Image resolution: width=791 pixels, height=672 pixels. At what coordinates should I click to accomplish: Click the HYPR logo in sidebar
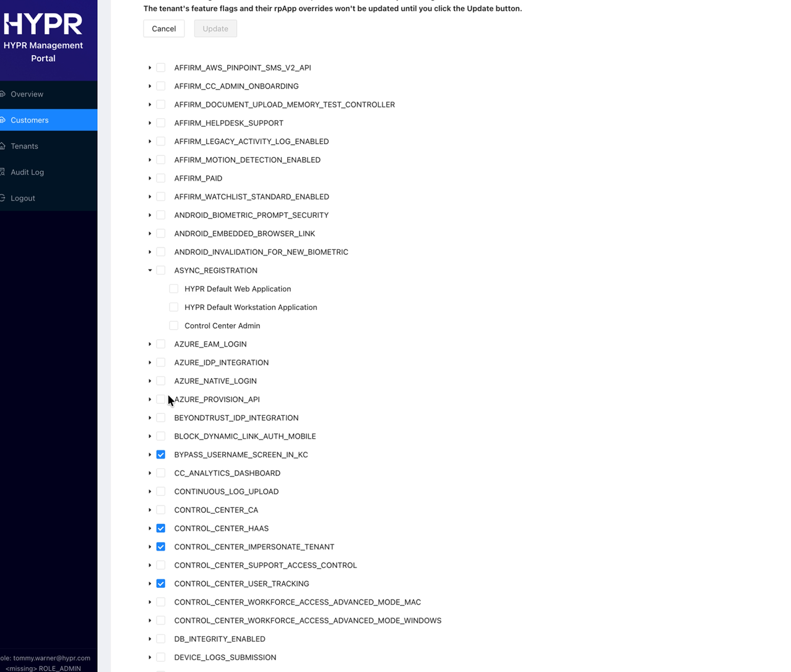[x=43, y=24]
